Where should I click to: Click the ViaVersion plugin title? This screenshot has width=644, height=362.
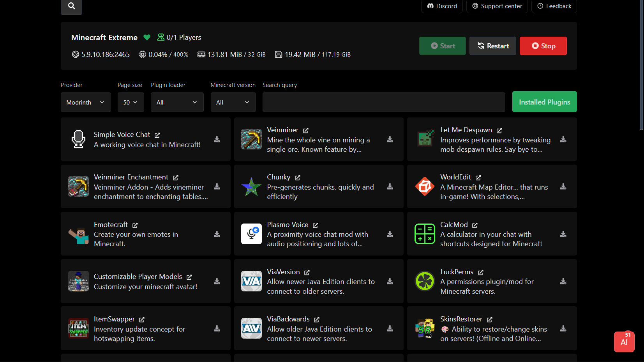point(283,272)
